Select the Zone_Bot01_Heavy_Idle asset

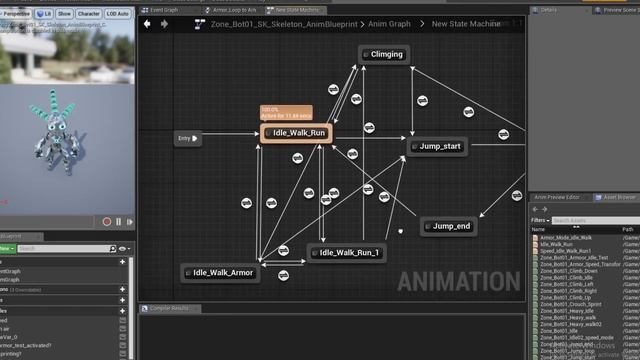568,311
